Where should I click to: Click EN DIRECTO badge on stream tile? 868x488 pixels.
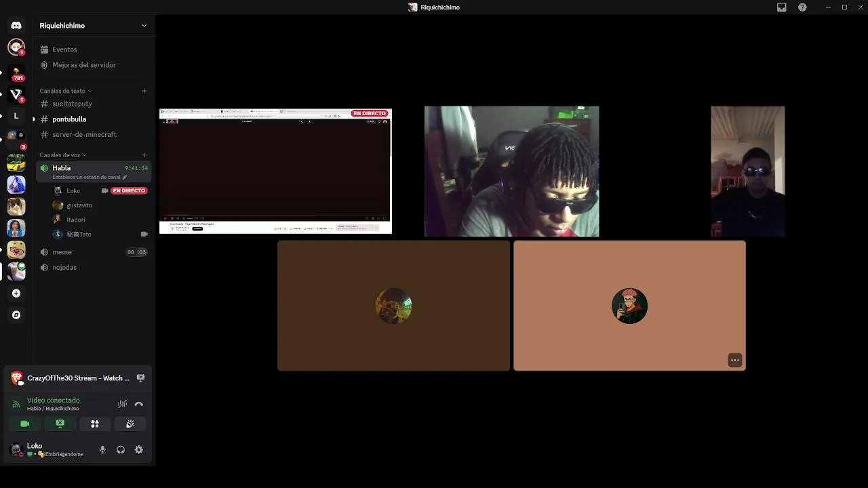[x=370, y=114]
